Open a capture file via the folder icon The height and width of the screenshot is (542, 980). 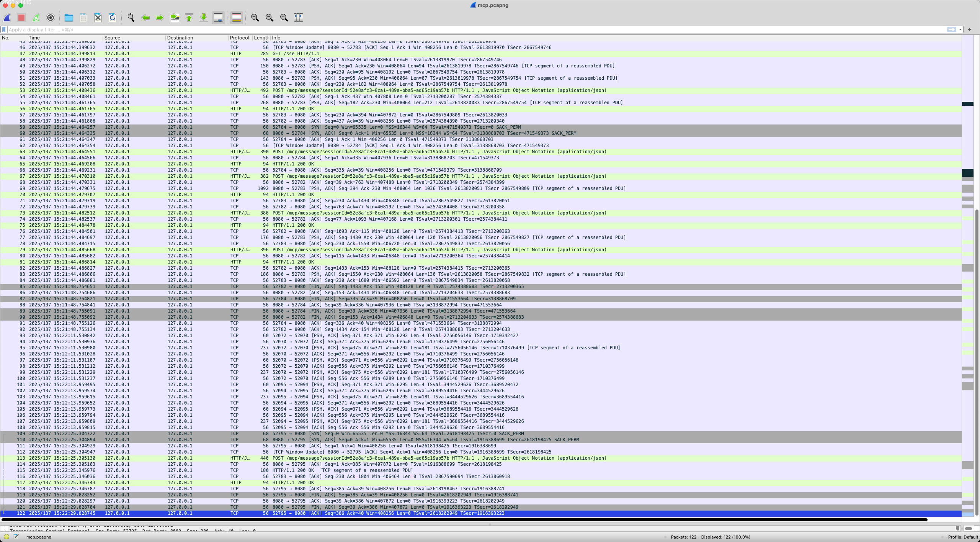tap(69, 18)
